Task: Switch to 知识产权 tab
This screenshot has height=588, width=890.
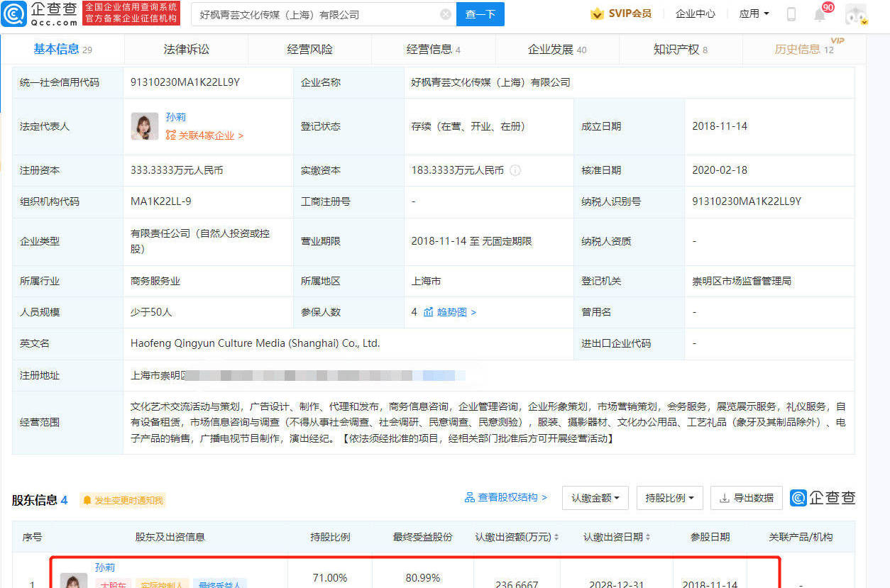Action: point(680,49)
